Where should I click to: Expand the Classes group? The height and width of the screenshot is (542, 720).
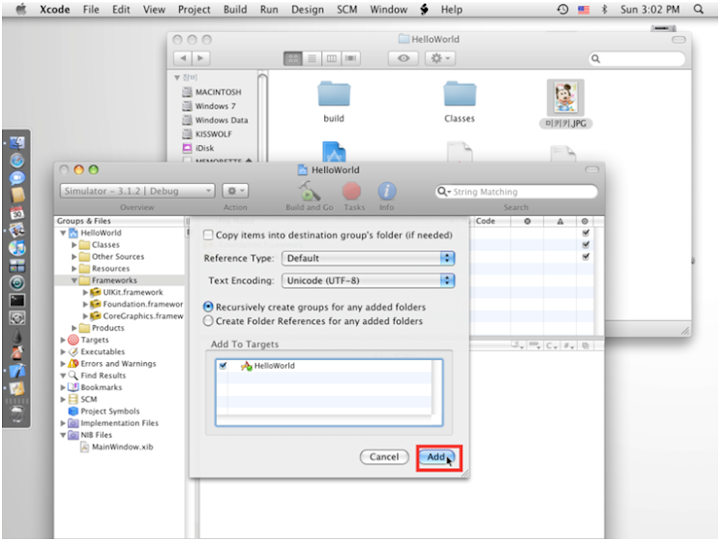click(x=74, y=245)
